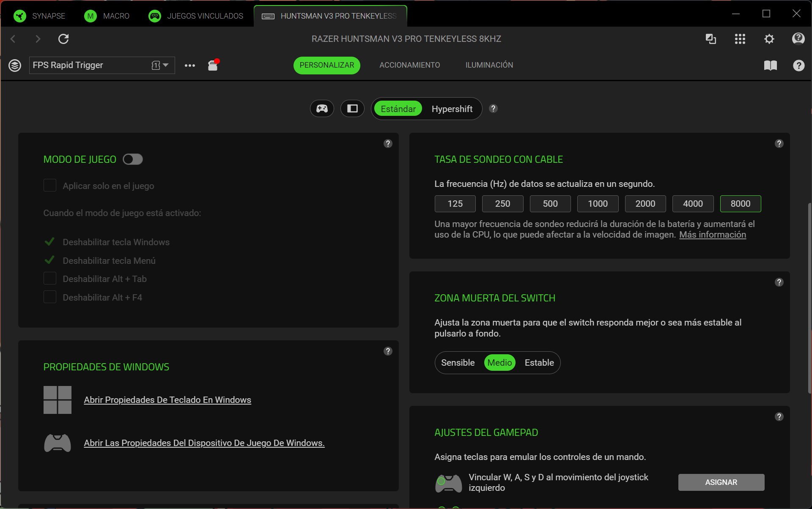Set switch deadzone to Estable
The width and height of the screenshot is (812, 509).
(x=539, y=363)
